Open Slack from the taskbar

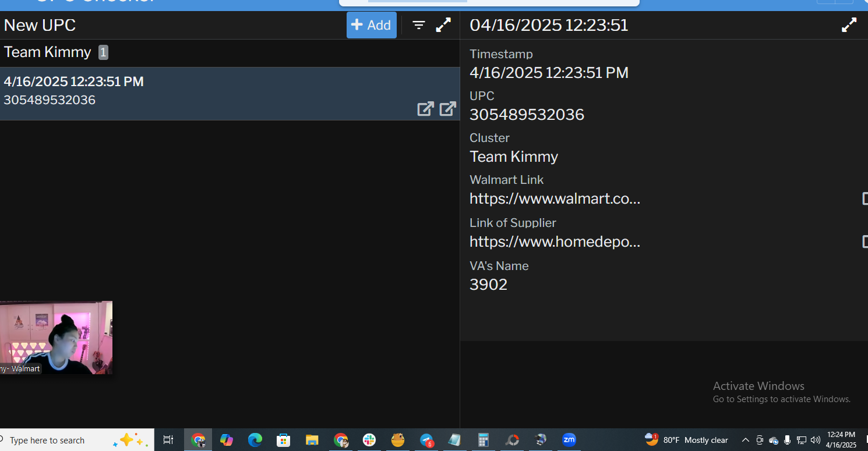(369, 440)
